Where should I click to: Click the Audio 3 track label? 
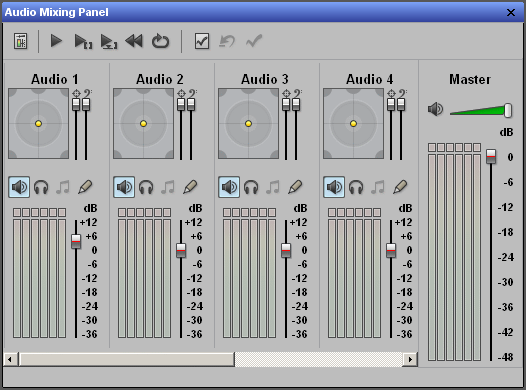[x=265, y=79]
